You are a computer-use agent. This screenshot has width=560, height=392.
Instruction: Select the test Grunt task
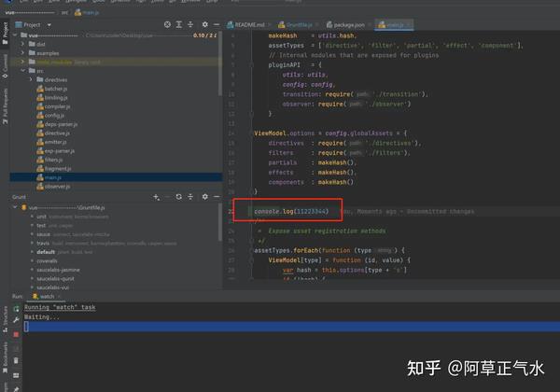pyautogui.click(x=41, y=225)
